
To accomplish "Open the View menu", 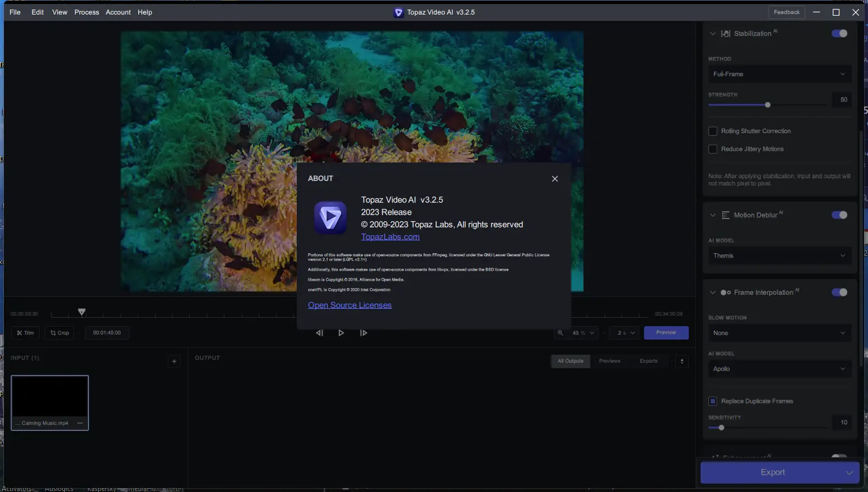I will [x=60, y=12].
